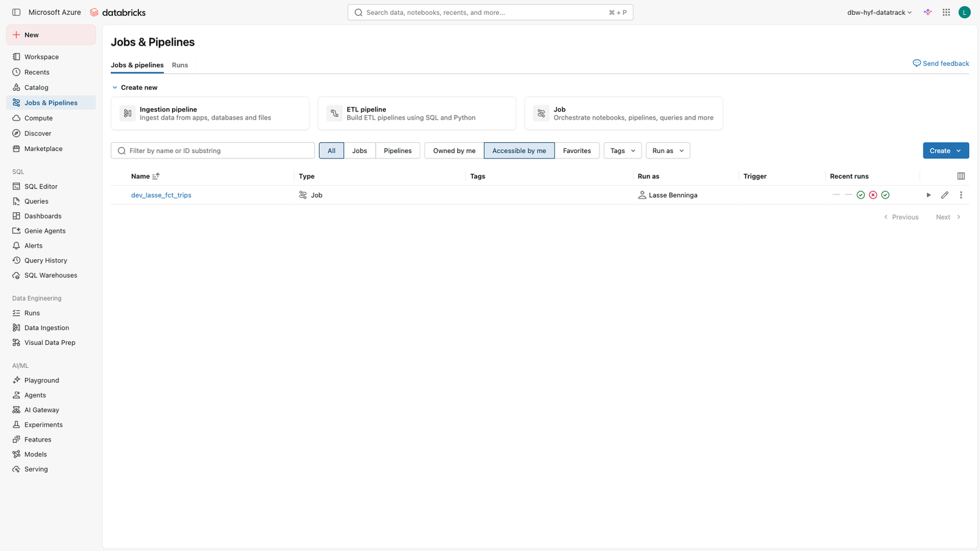Click the Send feedback link
The height and width of the screenshot is (551, 980).
click(x=941, y=63)
